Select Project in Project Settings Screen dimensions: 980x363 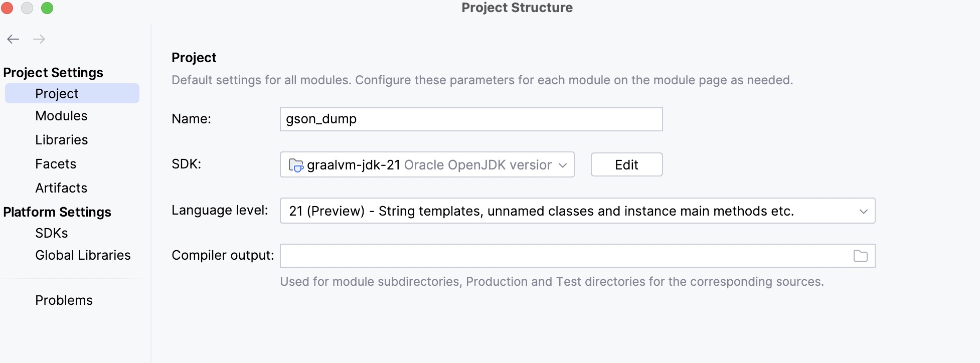[x=57, y=94]
